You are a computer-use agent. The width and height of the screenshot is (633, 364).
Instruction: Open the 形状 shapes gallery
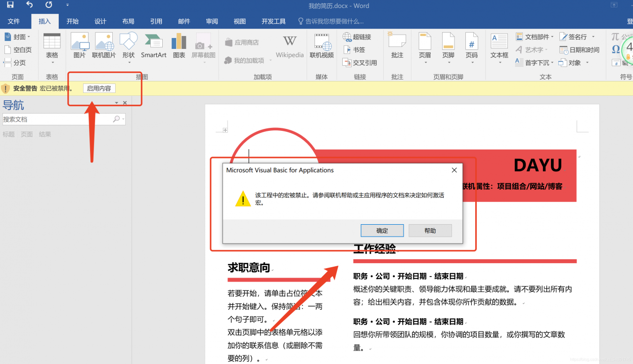pyautogui.click(x=129, y=48)
